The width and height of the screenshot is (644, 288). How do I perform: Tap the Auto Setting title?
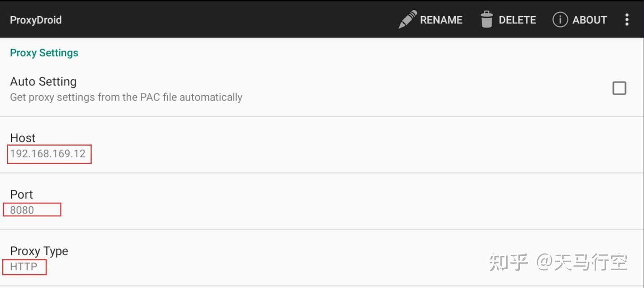click(x=43, y=82)
